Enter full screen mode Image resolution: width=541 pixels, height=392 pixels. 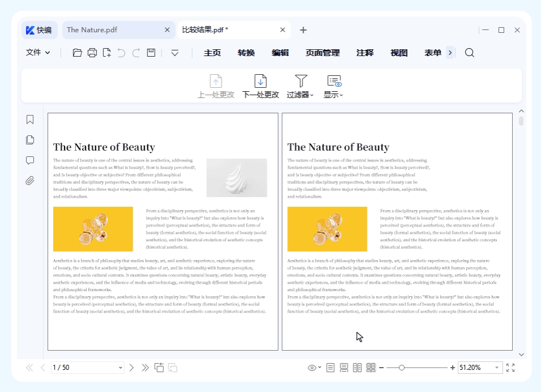coord(510,368)
